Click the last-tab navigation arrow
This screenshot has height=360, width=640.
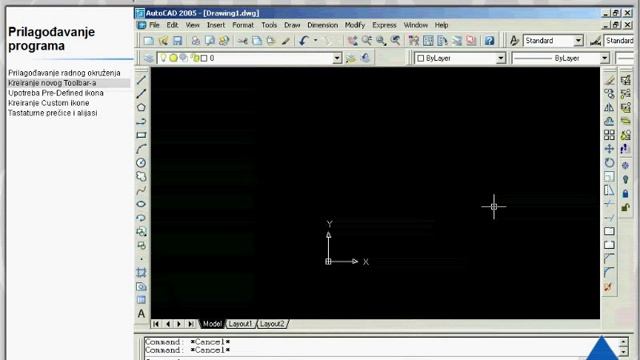click(191, 324)
